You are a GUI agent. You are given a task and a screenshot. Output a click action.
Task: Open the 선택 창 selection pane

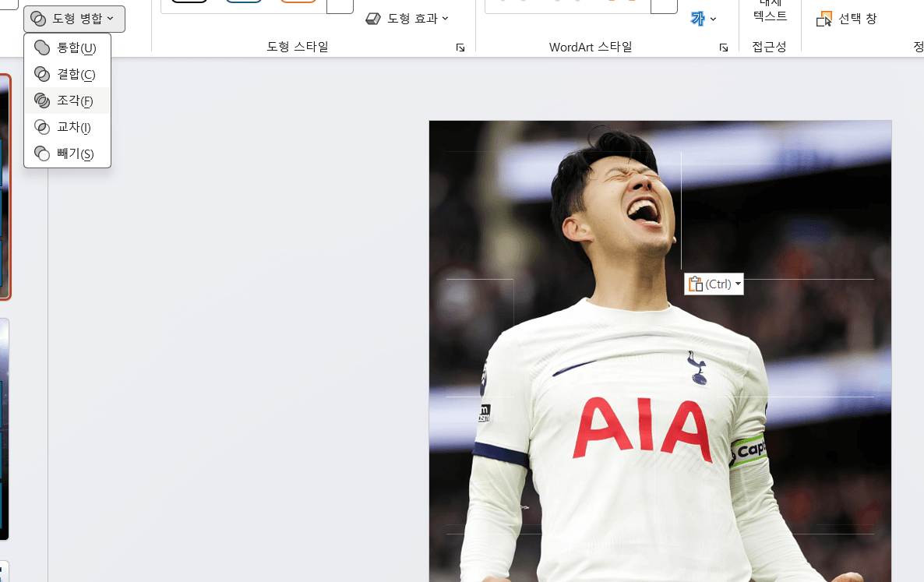tap(846, 19)
